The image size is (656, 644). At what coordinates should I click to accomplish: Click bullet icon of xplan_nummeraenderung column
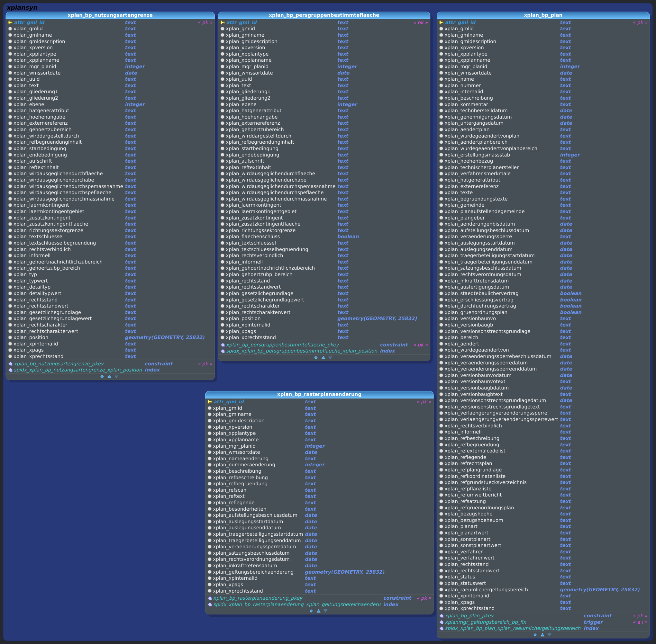[210, 465]
